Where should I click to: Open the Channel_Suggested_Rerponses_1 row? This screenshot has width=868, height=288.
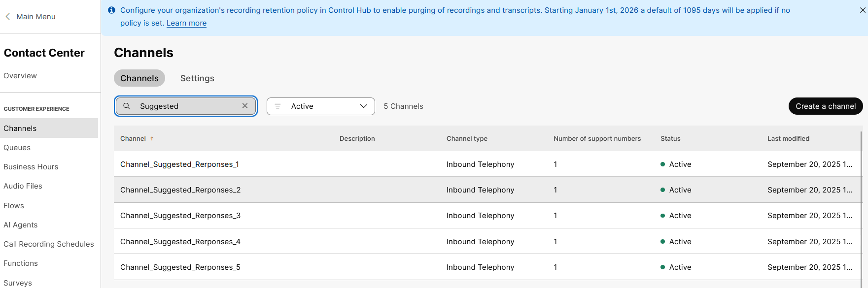[x=179, y=164]
